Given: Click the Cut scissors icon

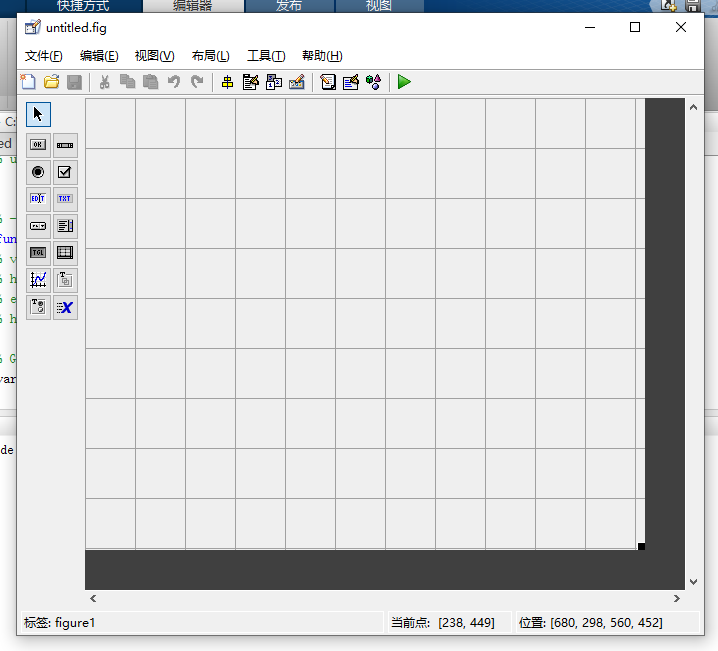Looking at the screenshot, I should point(104,82).
